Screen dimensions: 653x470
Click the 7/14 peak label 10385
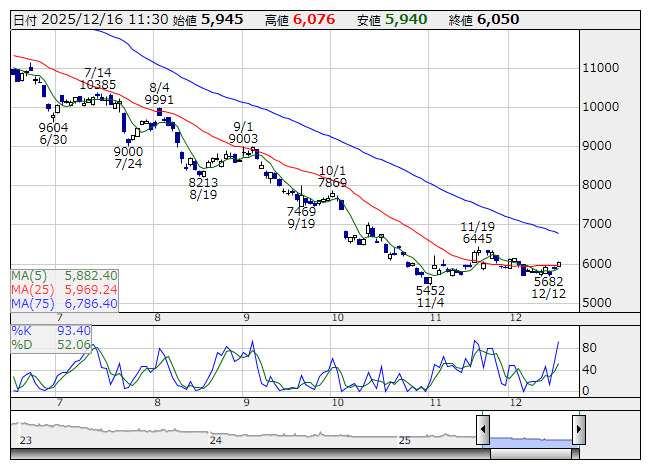[x=99, y=86]
